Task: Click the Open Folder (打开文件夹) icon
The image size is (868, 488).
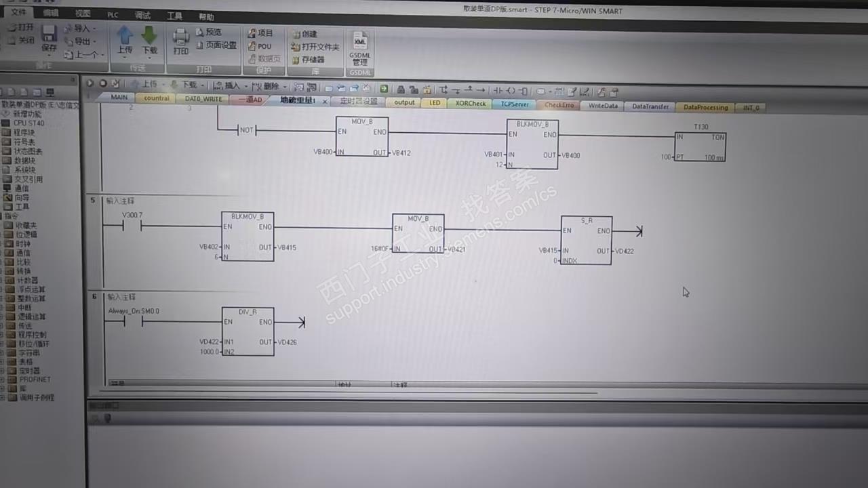Action: (x=296, y=47)
